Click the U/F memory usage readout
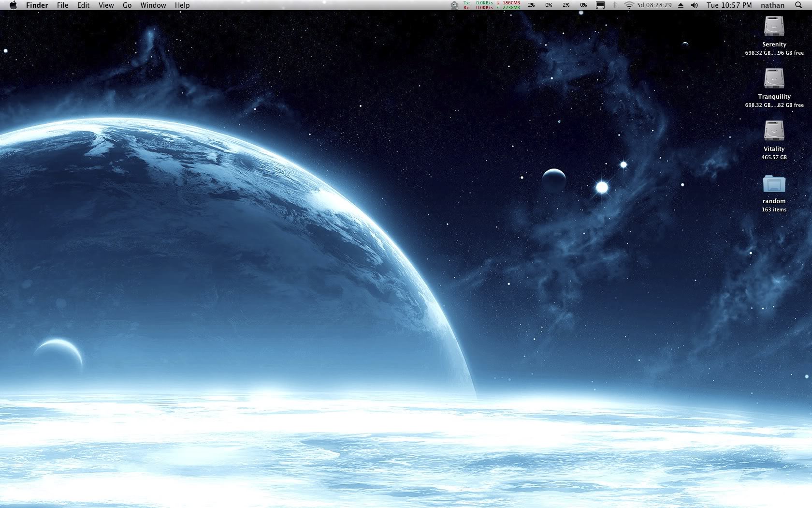Viewport: 812px width, 508px height. 508,5
